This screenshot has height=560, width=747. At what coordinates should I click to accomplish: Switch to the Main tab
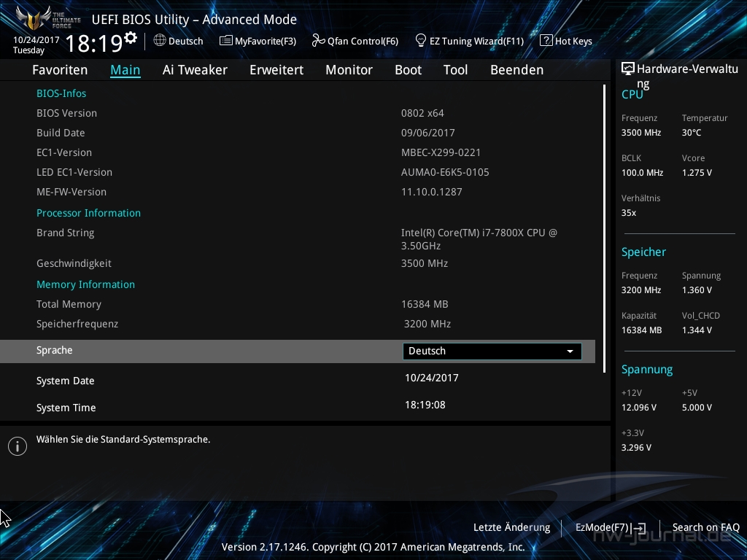point(125,70)
